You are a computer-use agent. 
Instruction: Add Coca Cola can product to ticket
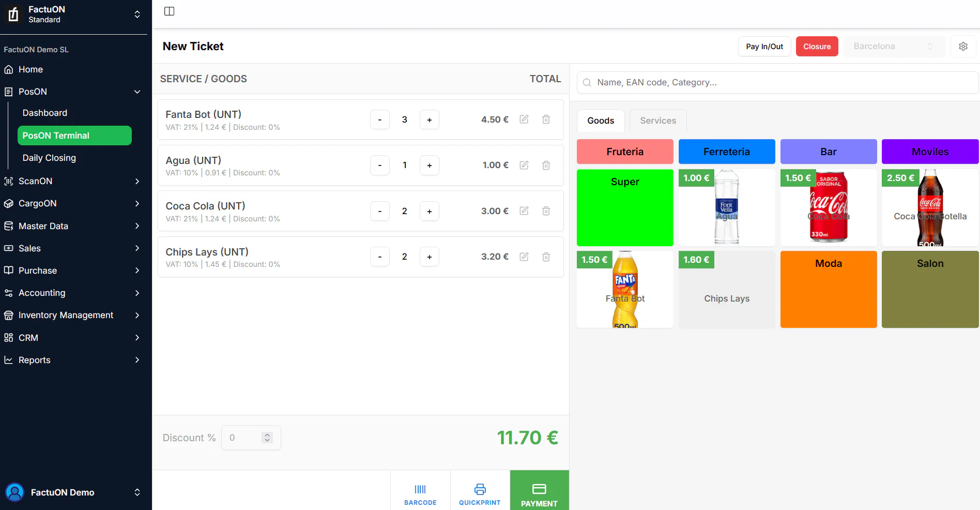pos(829,207)
